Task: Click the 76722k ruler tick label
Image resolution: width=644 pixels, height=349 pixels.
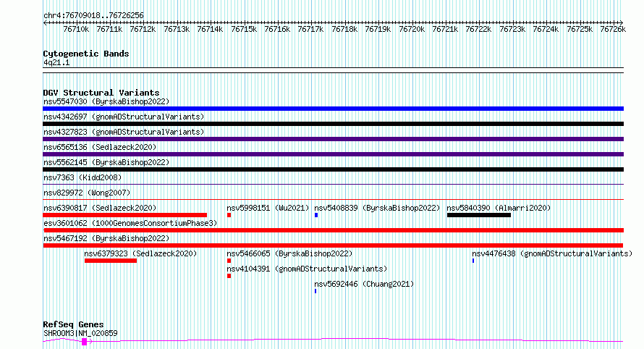Action: pyautogui.click(x=478, y=29)
